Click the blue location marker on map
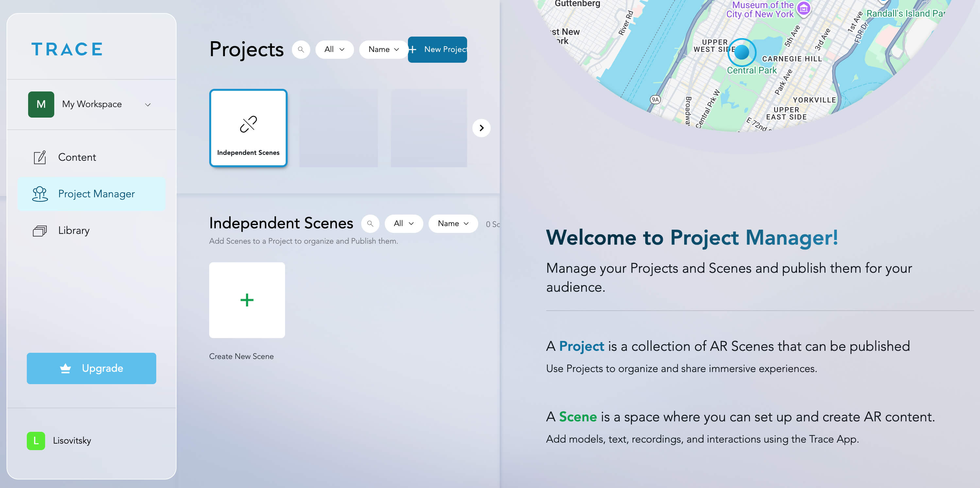Viewport: 980px width, 488px height. coord(741,53)
